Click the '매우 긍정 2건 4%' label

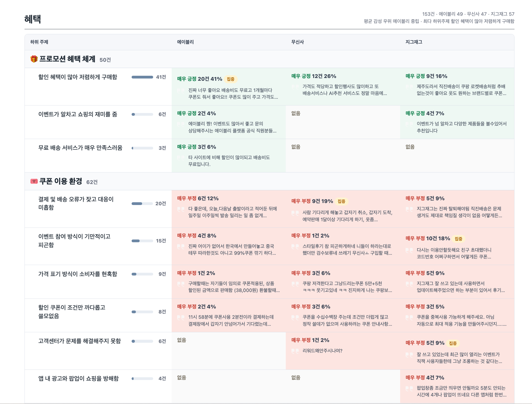coord(196,113)
